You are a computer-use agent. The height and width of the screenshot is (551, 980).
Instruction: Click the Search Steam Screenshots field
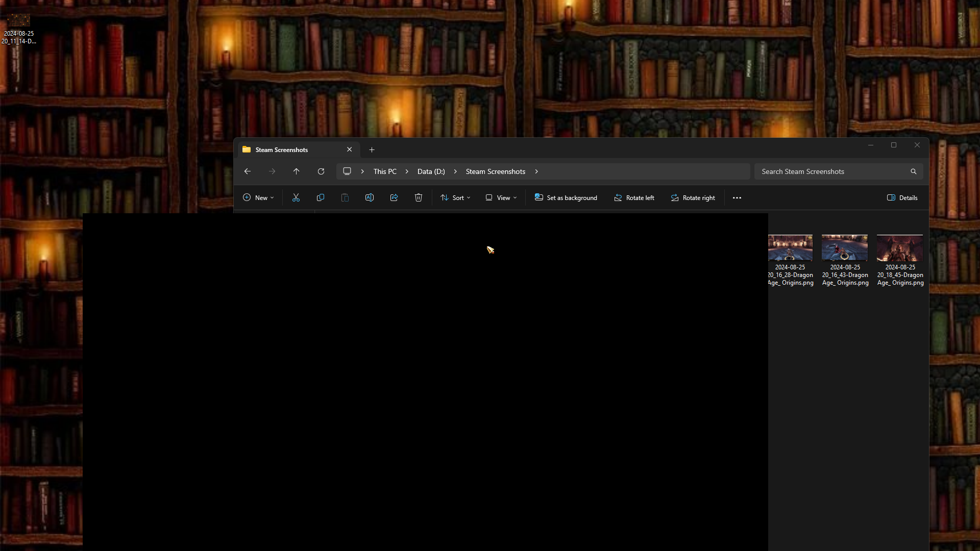832,171
